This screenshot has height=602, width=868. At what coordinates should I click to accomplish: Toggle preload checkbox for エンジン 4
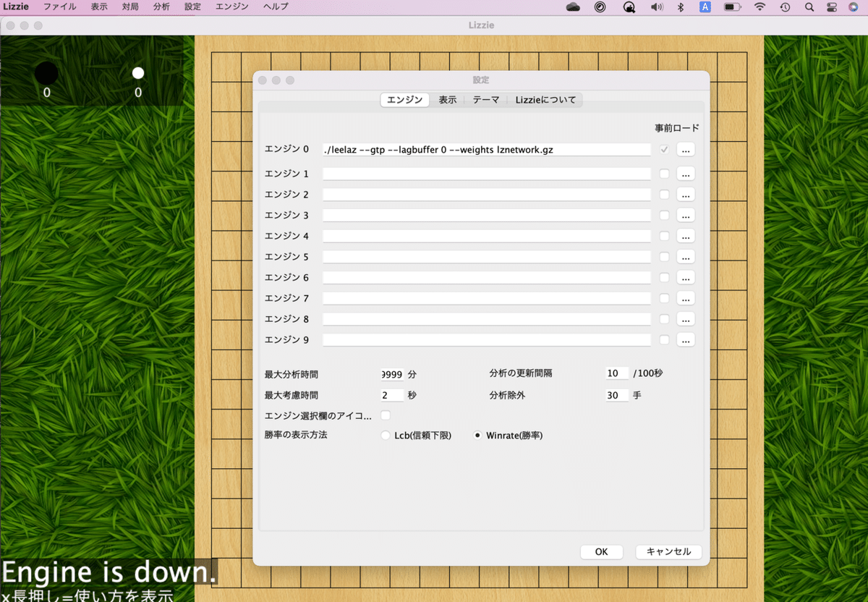(665, 236)
